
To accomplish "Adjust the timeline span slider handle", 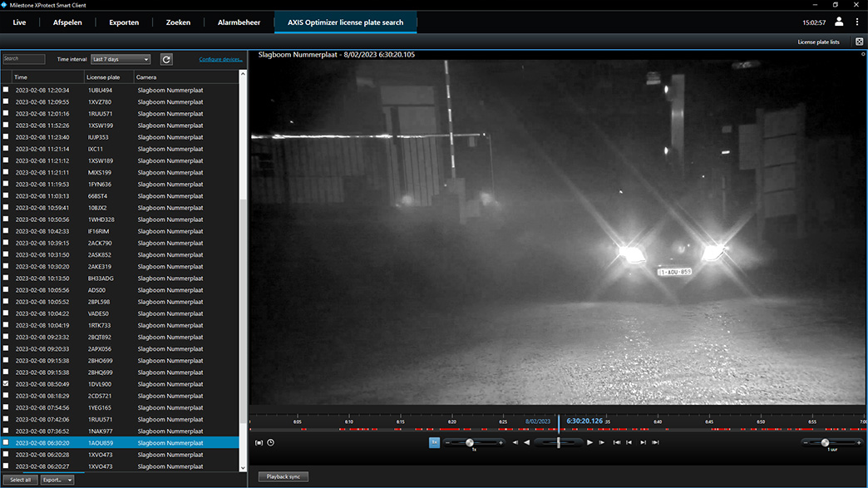I will [x=825, y=442].
